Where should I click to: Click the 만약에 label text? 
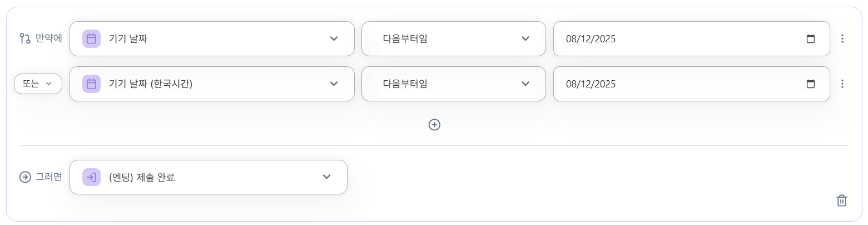click(49, 38)
